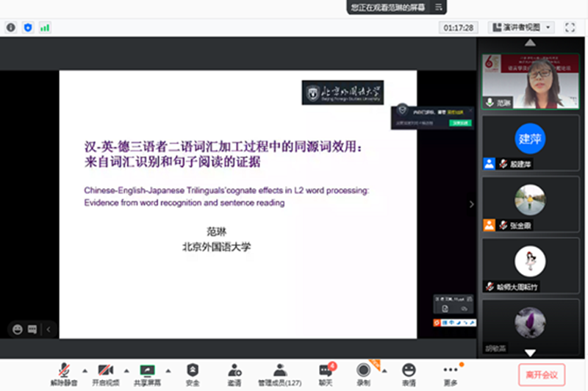Collapse participant video sidebar with chevron
This screenshot has width=588, height=391.
point(472,204)
